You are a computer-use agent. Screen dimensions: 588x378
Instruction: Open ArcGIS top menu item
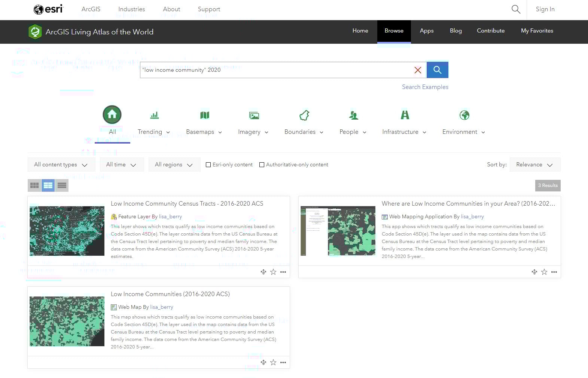coord(91,9)
